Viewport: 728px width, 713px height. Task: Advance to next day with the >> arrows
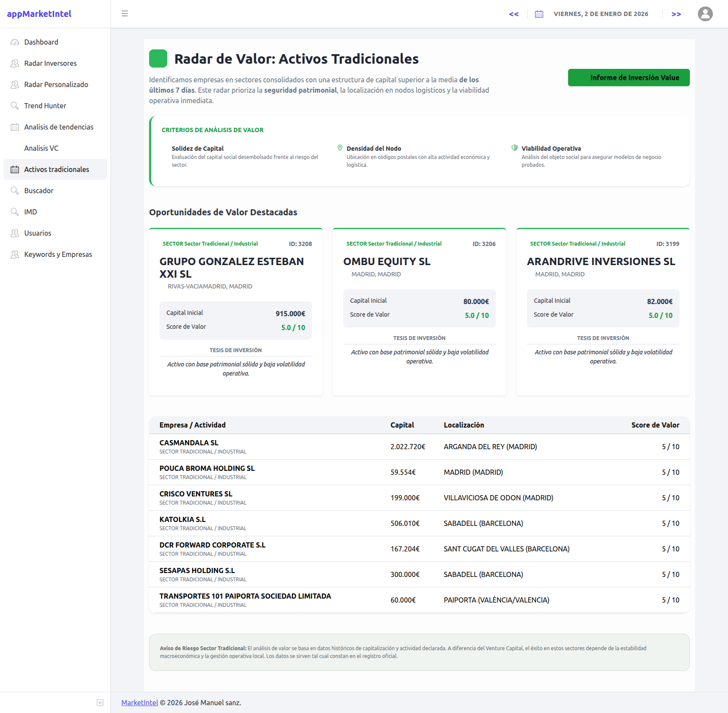coord(676,14)
